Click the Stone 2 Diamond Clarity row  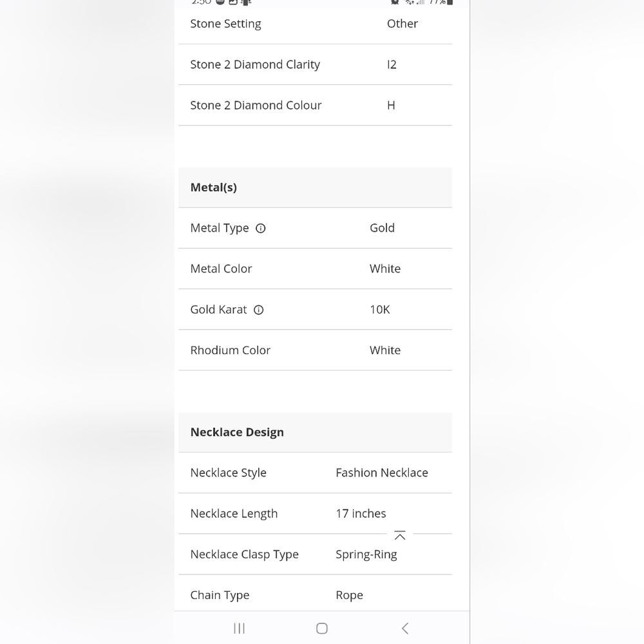point(315,64)
